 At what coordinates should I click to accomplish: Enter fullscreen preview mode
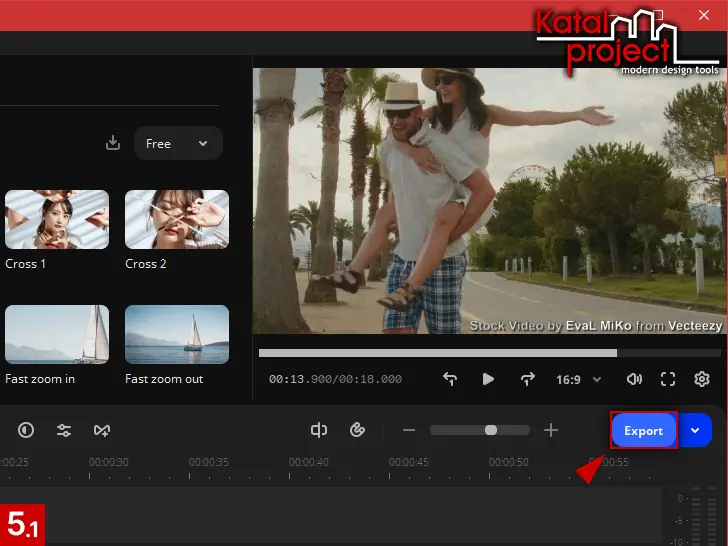coord(668,379)
